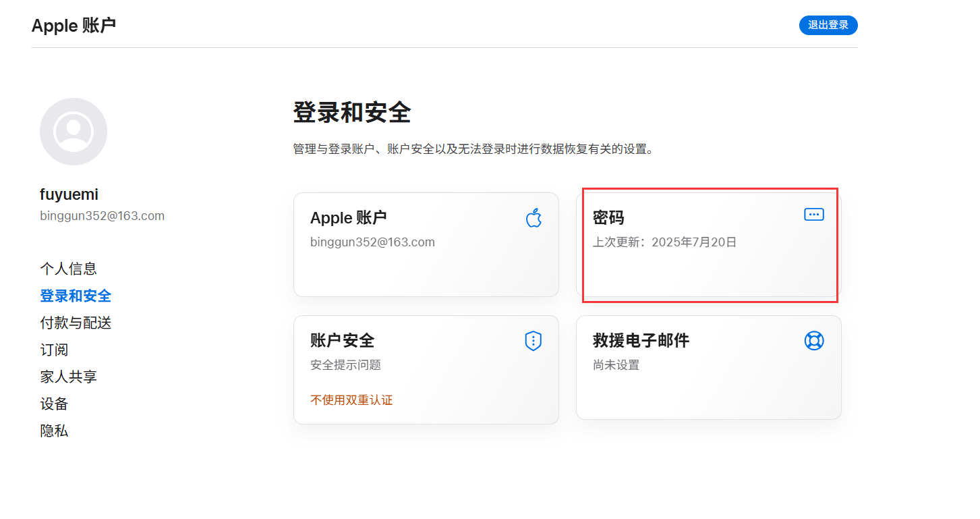Open 隐私 in the sidebar

pos(54,431)
